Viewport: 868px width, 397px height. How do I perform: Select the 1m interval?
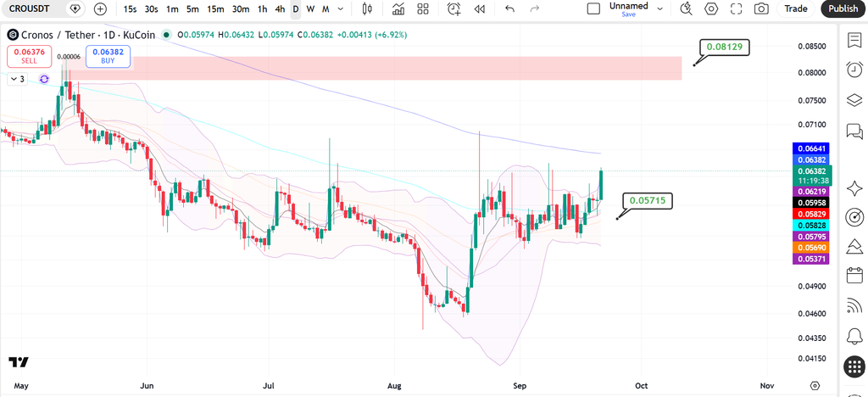click(x=172, y=8)
